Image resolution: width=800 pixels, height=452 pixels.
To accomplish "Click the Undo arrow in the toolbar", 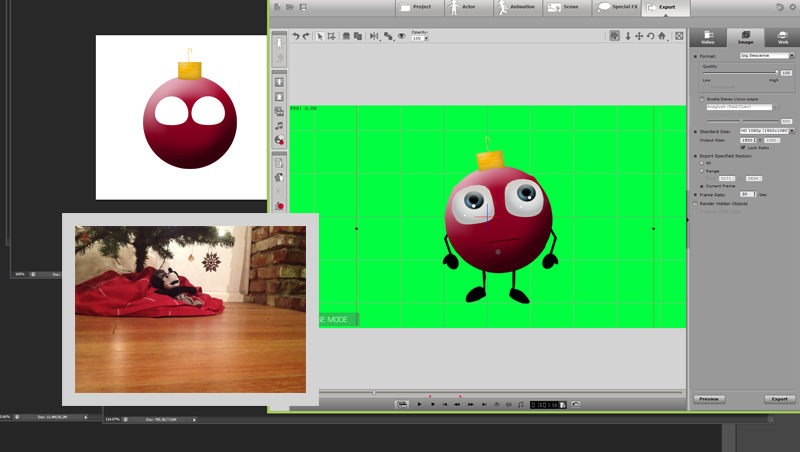I will [296, 36].
